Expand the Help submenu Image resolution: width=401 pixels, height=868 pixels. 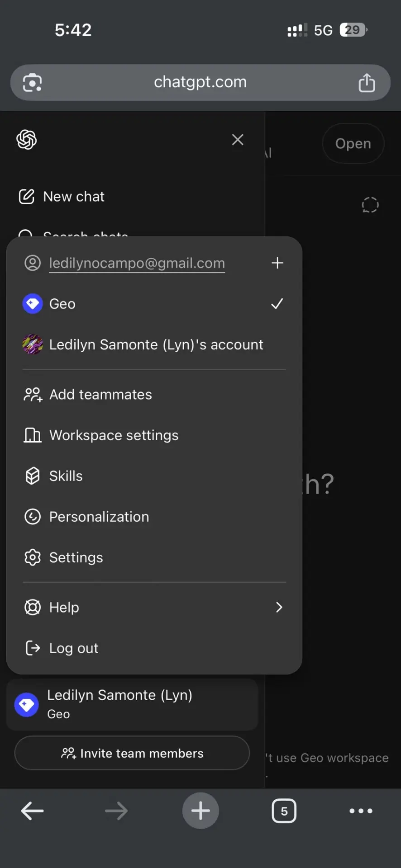coord(154,607)
